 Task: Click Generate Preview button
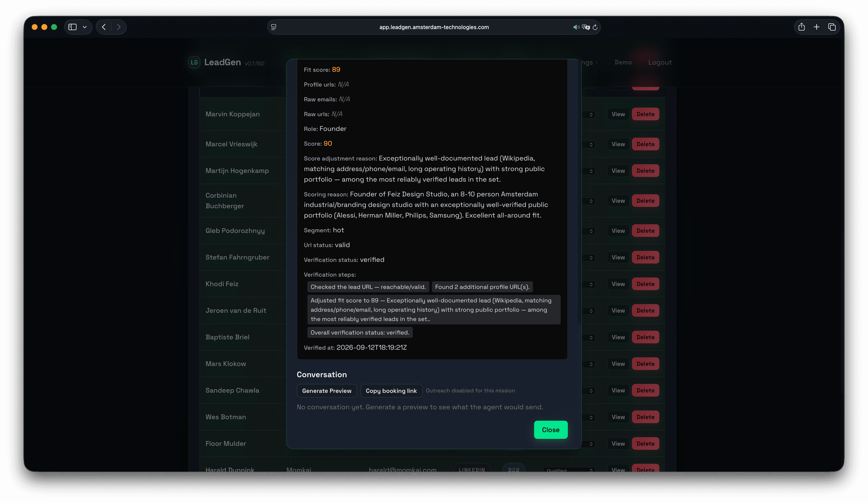(327, 391)
